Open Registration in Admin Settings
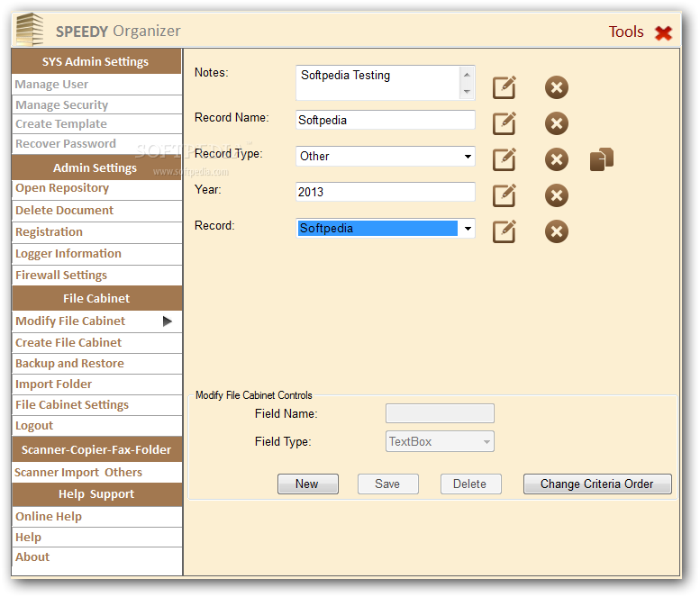Image resolution: width=700 pixels, height=597 pixels. (x=97, y=232)
